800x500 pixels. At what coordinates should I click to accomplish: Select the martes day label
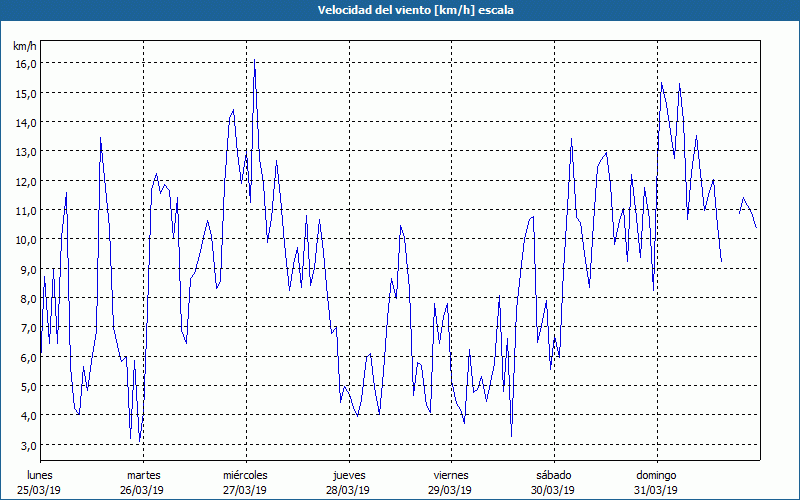(x=143, y=475)
